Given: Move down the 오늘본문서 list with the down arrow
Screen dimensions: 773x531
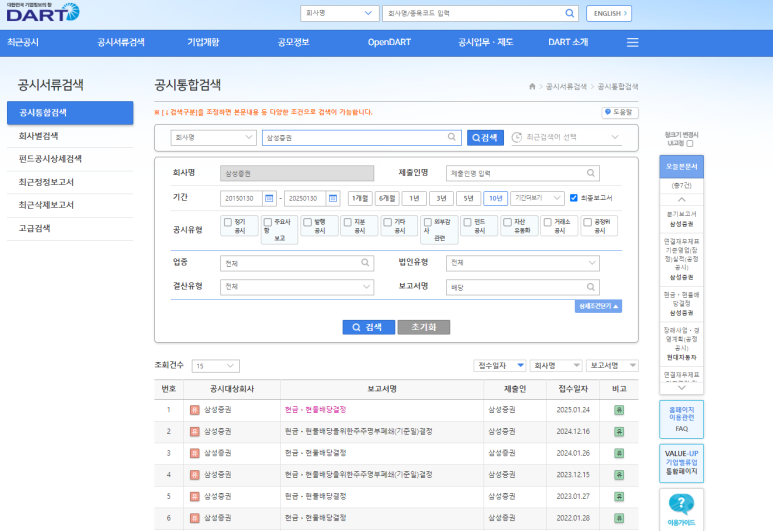Looking at the screenshot, I should (682, 388).
